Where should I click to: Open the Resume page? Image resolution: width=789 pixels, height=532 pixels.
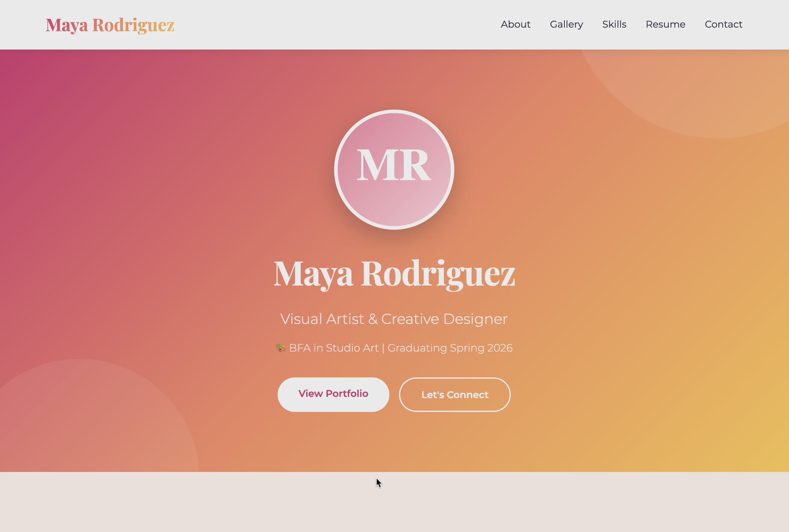tap(665, 24)
